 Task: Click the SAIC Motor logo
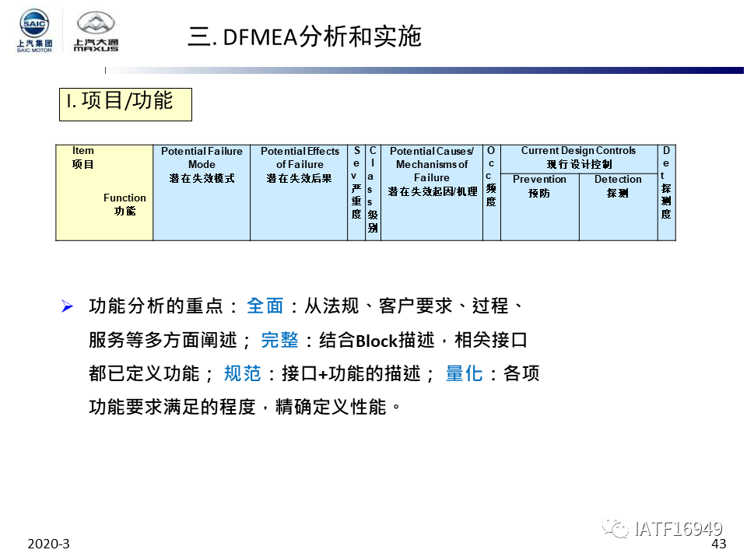(x=35, y=31)
